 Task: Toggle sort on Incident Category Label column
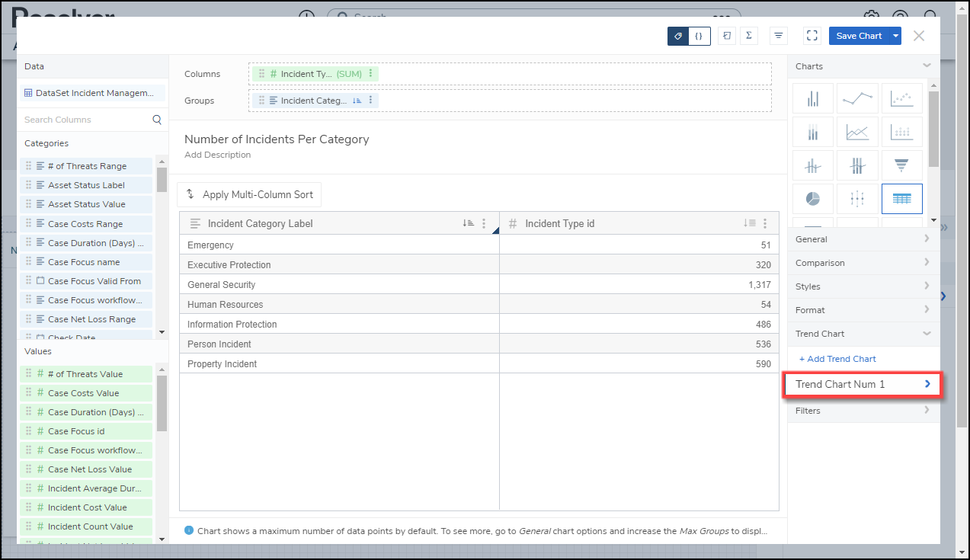[x=468, y=223]
